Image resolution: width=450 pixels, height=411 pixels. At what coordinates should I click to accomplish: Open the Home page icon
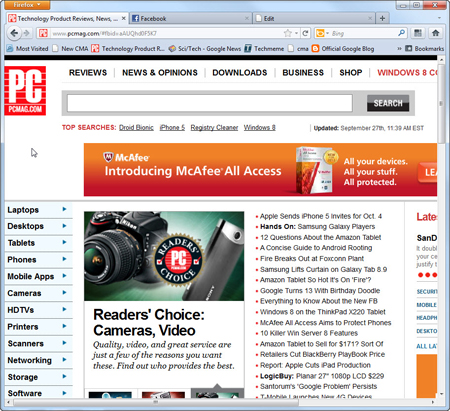coord(435,33)
